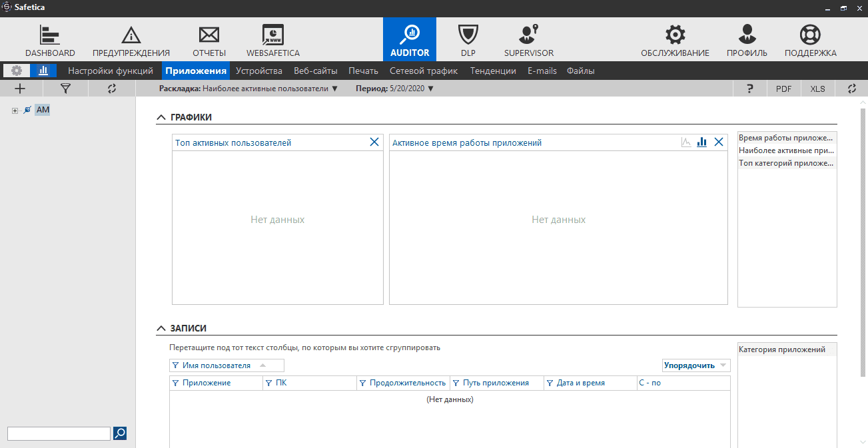Switch chart to bar graph view
Image resolution: width=868 pixels, height=448 pixels.
pos(701,142)
